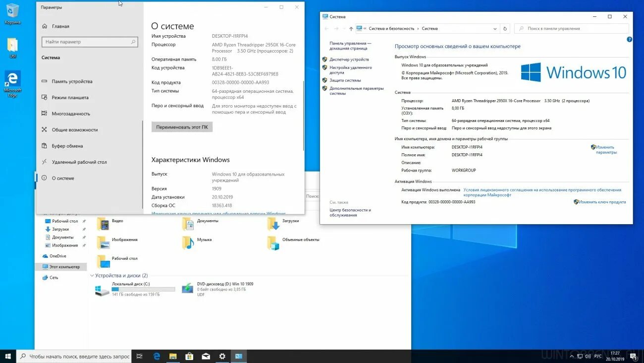Select Этот компьютер in the navigation pane

click(x=61, y=267)
